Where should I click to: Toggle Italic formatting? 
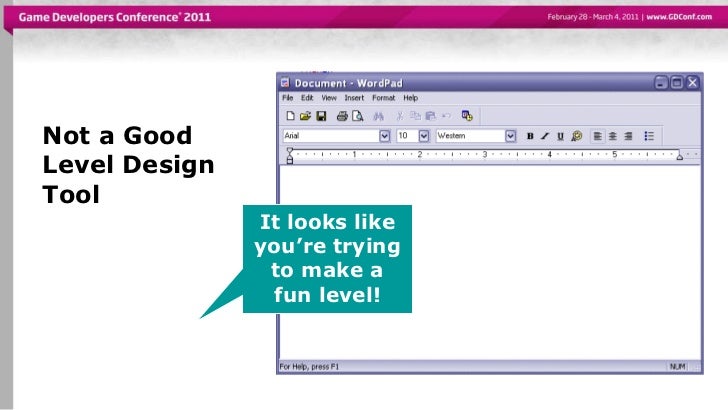coord(545,136)
